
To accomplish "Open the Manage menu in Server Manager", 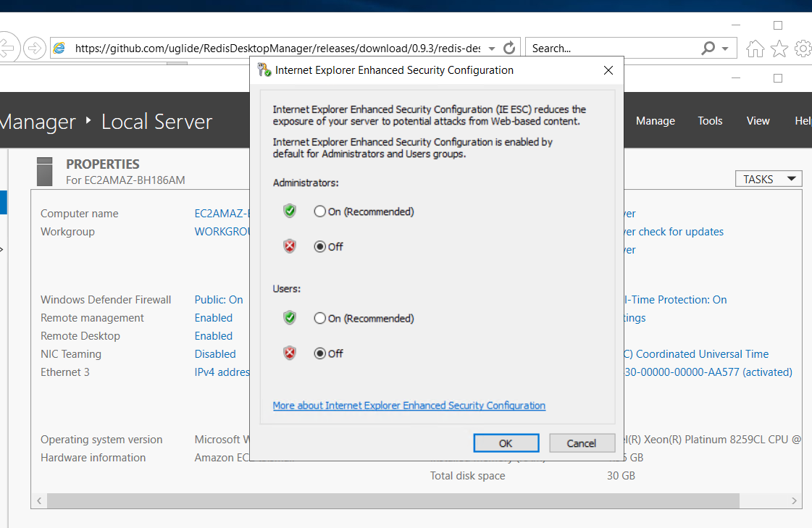I will (655, 121).
